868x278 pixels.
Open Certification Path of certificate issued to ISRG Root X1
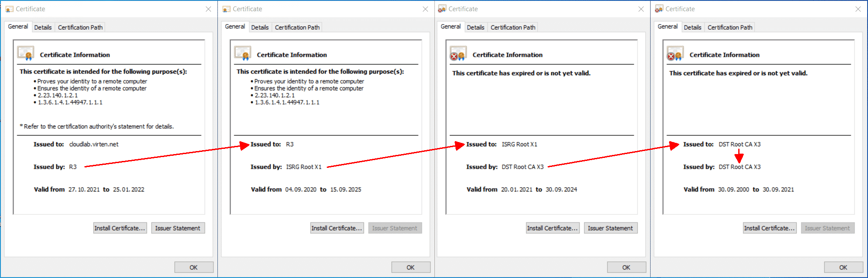pyautogui.click(x=513, y=28)
